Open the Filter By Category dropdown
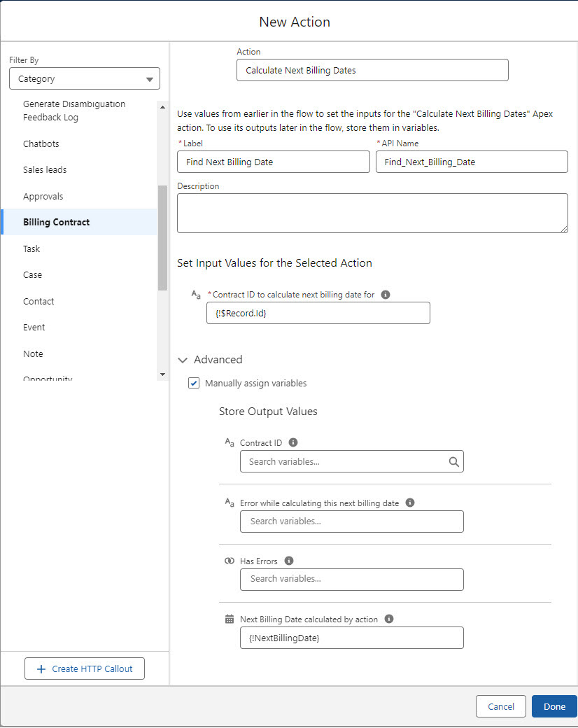 pos(85,79)
